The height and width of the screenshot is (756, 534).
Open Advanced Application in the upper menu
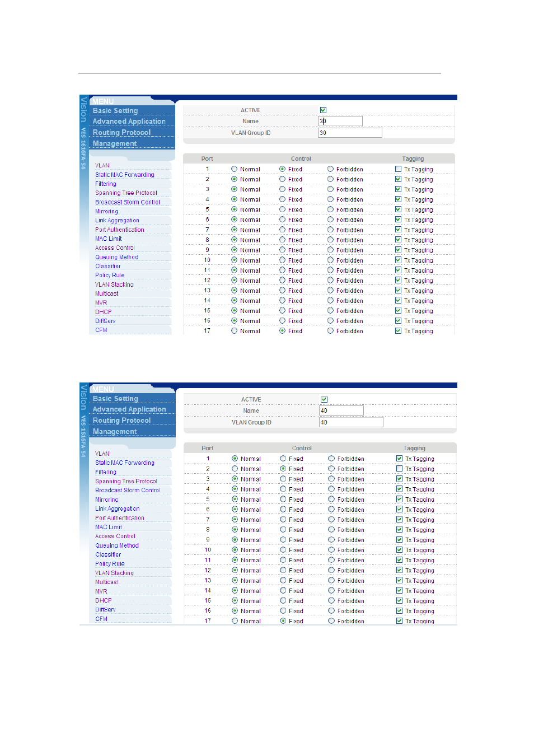[129, 122]
